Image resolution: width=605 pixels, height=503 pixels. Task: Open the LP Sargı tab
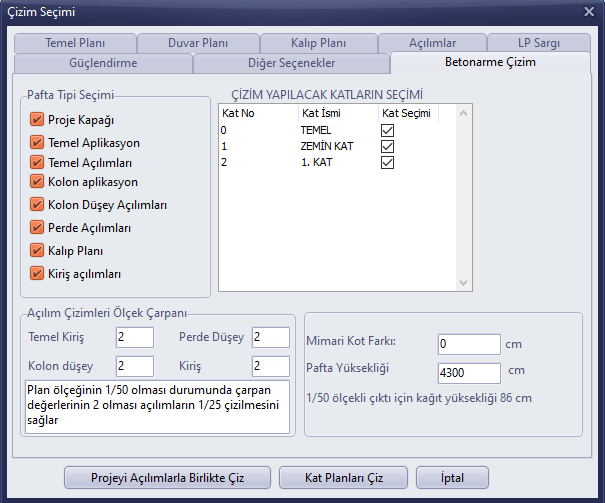[x=539, y=43]
